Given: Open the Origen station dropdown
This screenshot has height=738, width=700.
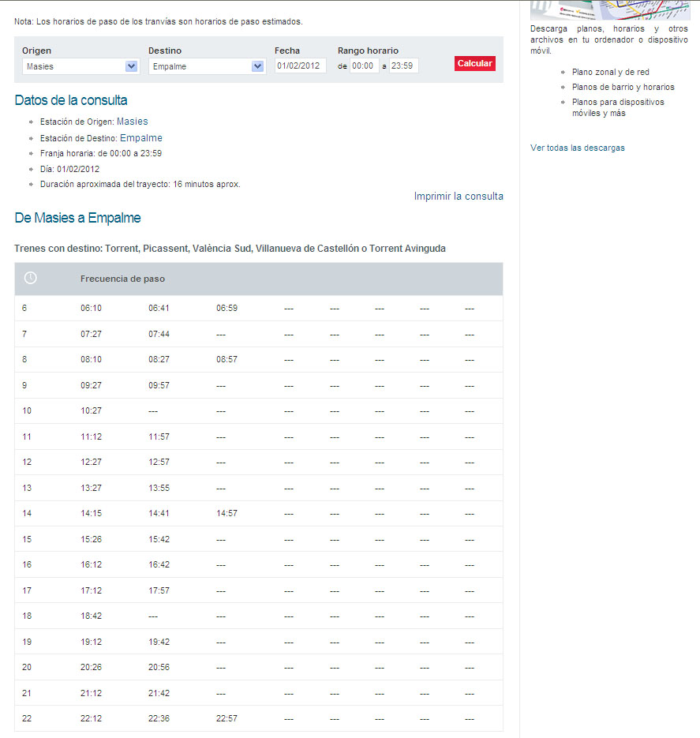Looking at the screenshot, I should [80, 66].
